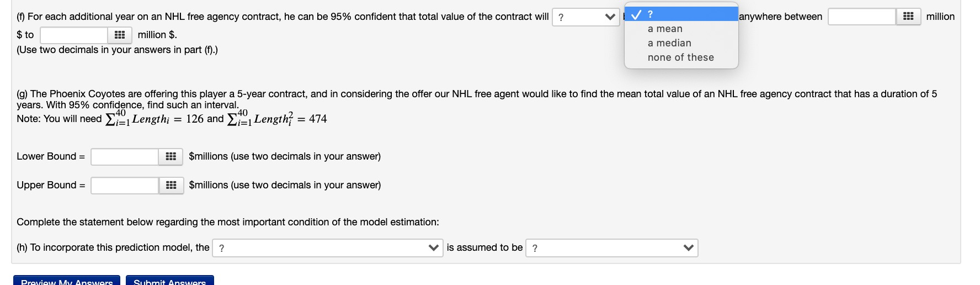Open grid keypad icon beside first million field

[908, 17]
